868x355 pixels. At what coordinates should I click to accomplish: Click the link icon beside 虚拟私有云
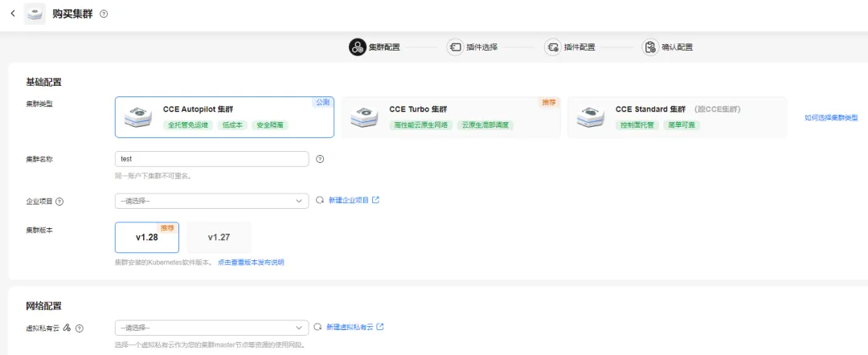click(x=67, y=328)
